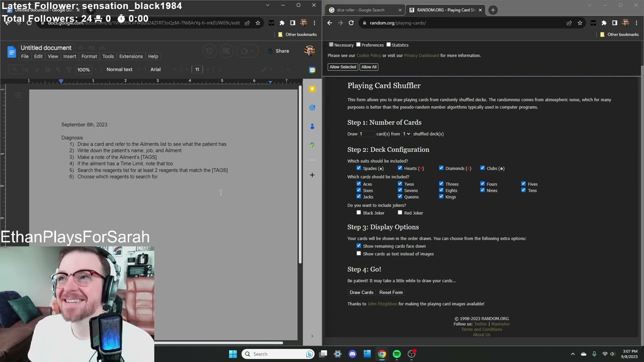Open the editing mode pencil dropdown
This screenshot has height=362, width=644.
(x=268, y=69)
